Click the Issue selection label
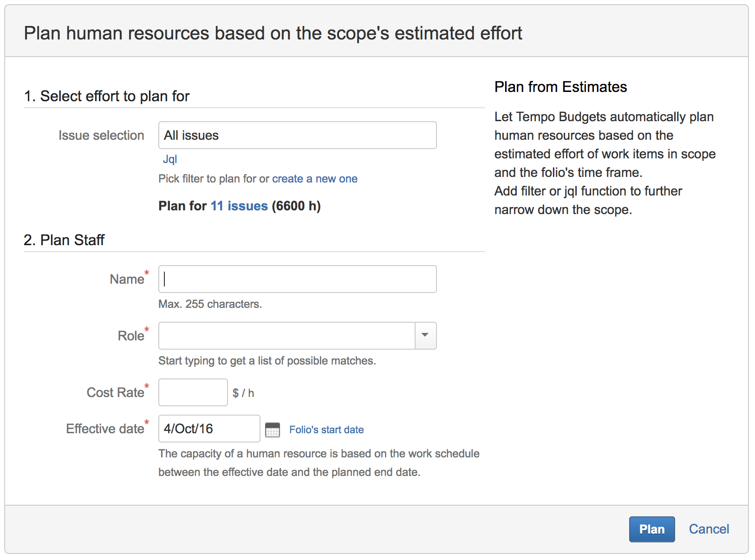The height and width of the screenshot is (560, 755). [x=101, y=135]
